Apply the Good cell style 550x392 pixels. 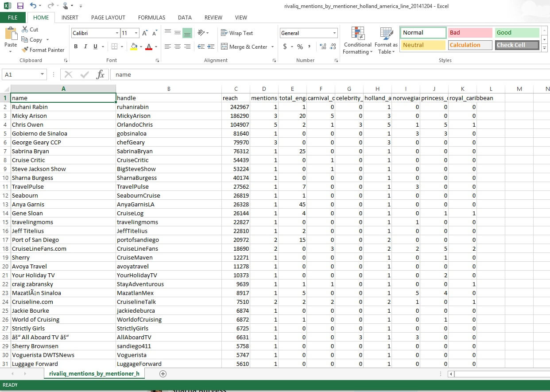517,33
